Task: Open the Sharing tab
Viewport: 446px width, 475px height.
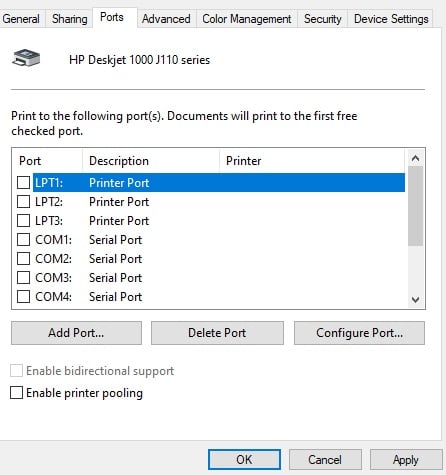Action: 69,19
